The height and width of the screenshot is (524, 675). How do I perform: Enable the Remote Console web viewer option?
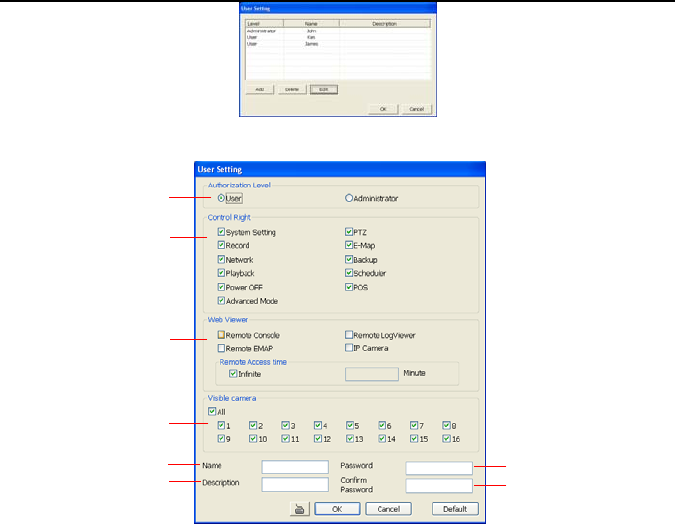(x=221, y=335)
